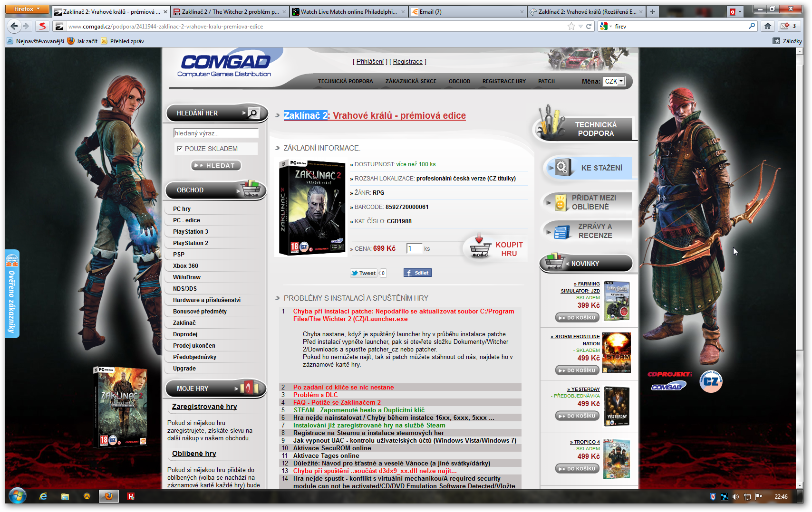Image resolution: width=812 pixels, height=512 pixels.
Task: Click the Zaklínač 2 box cover thumbnail
Action: point(312,208)
